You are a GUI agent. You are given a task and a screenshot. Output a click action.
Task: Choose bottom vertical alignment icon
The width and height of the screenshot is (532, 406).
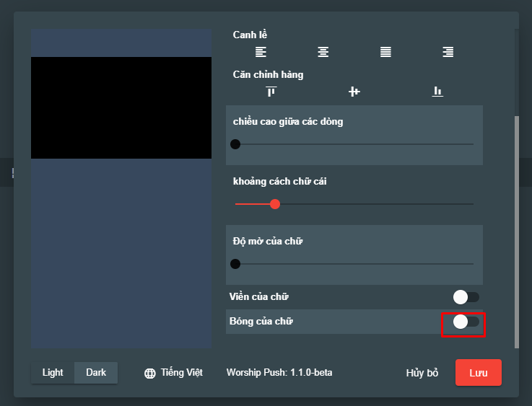tap(437, 92)
